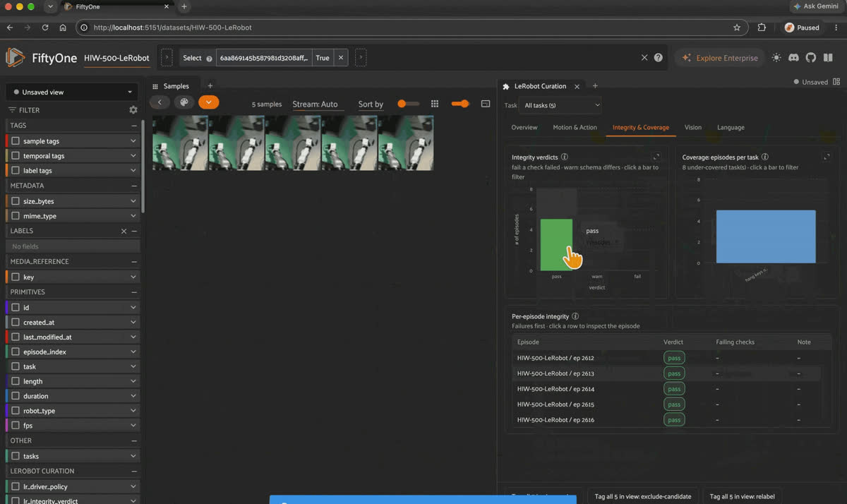
Task: Clear the view bar with X icon
Action: [644, 58]
